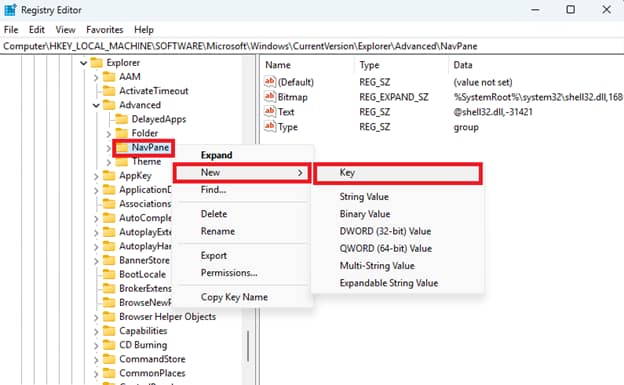The image size is (624, 385).
Task: Choose Expand in the context menu
Action: pyautogui.click(x=243, y=155)
